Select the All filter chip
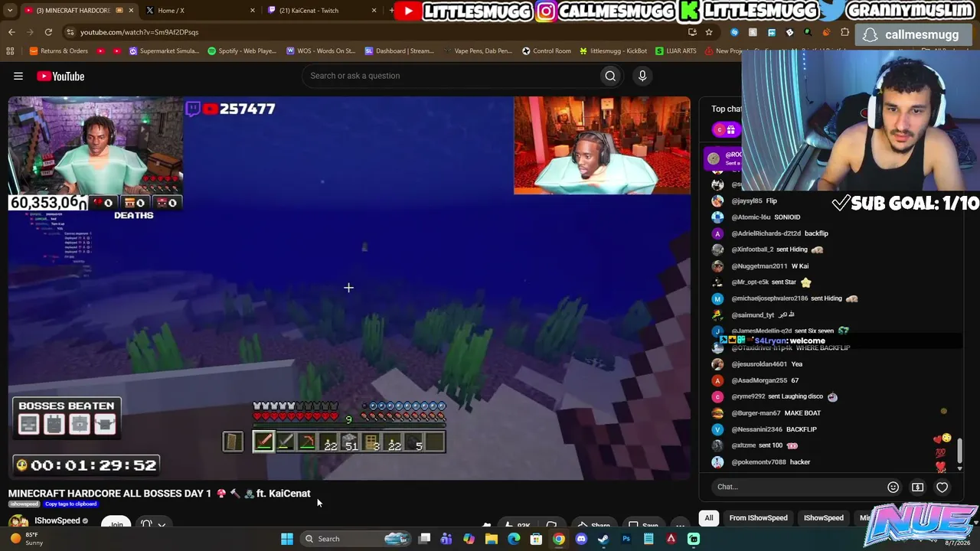 tap(709, 518)
